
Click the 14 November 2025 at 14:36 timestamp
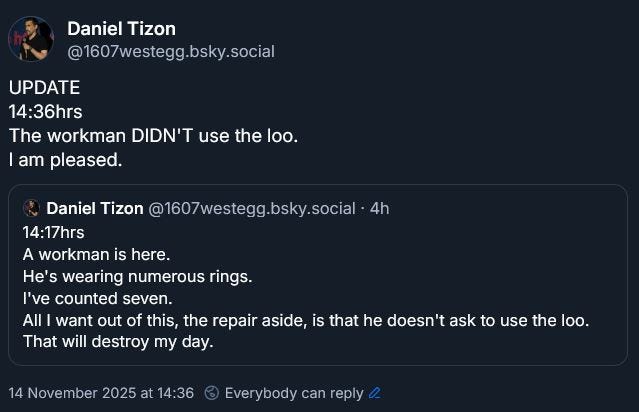pos(101,393)
